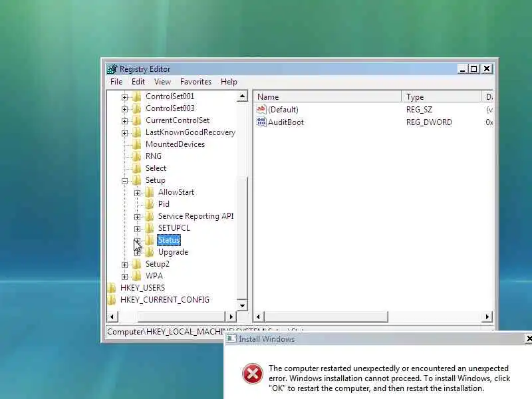
Task: Click the LastKnownGoodRecovery folder icon
Action: [137, 132]
